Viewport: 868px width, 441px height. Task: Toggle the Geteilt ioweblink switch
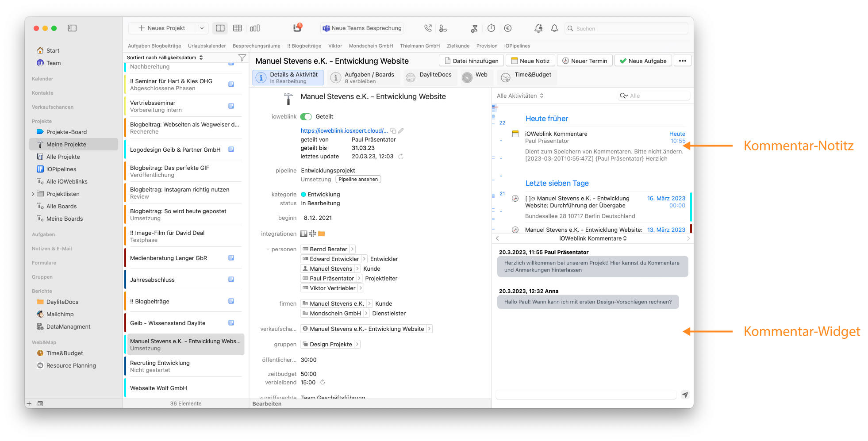point(306,117)
